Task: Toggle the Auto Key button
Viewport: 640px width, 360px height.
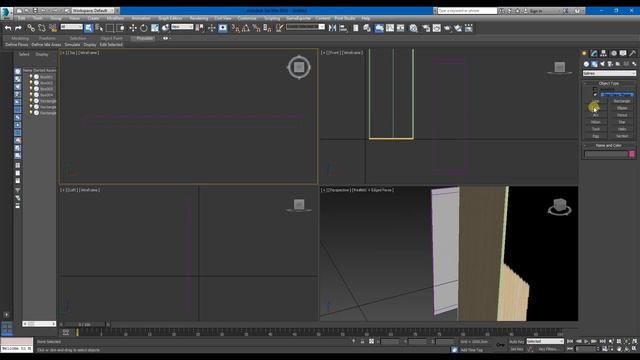Action: pyautogui.click(x=516, y=341)
